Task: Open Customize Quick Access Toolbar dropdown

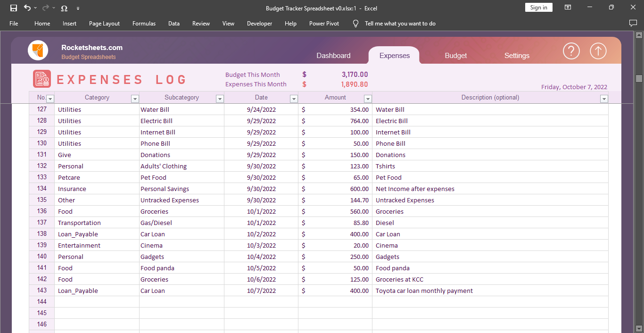Action: (78, 8)
